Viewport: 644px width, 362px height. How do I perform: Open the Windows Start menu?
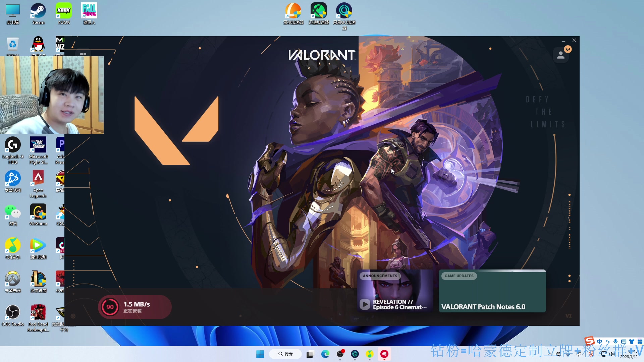[260, 354]
